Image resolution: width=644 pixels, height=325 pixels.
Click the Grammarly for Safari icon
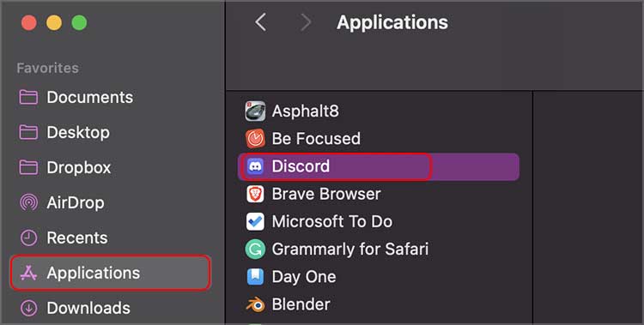(255, 249)
